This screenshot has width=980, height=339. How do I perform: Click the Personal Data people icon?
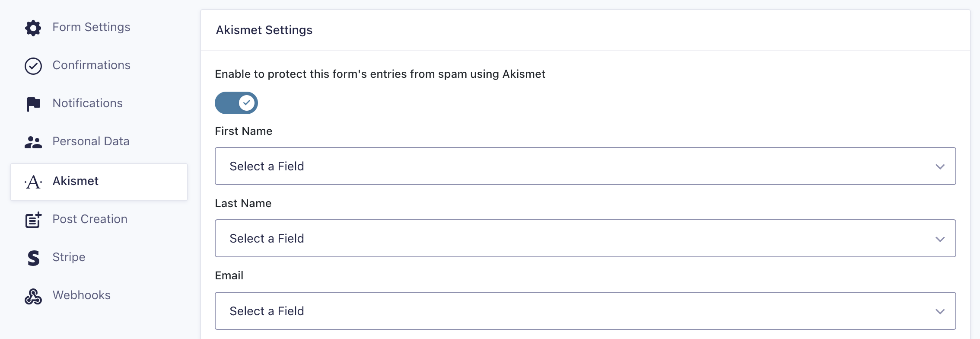[x=33, y=142]
